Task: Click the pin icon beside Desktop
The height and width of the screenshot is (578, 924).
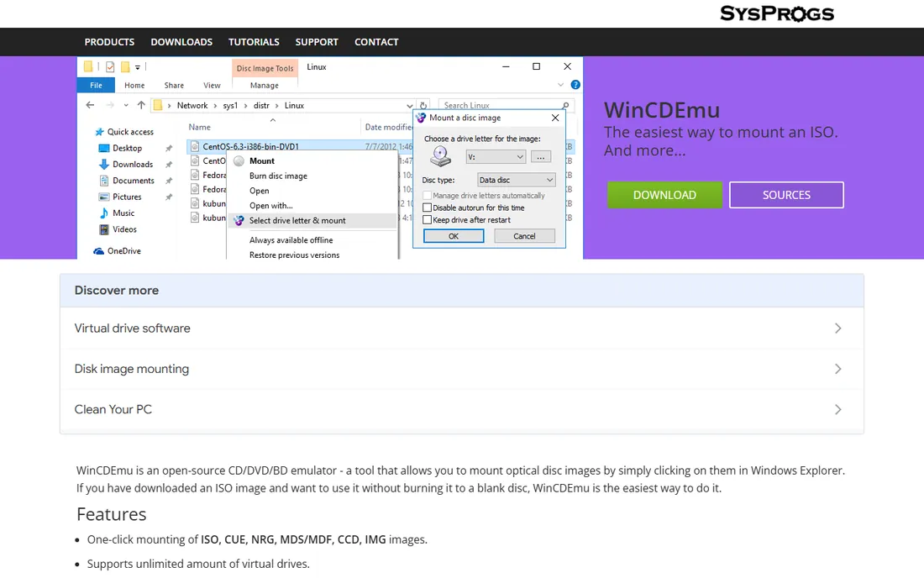Action: (169, 149)
